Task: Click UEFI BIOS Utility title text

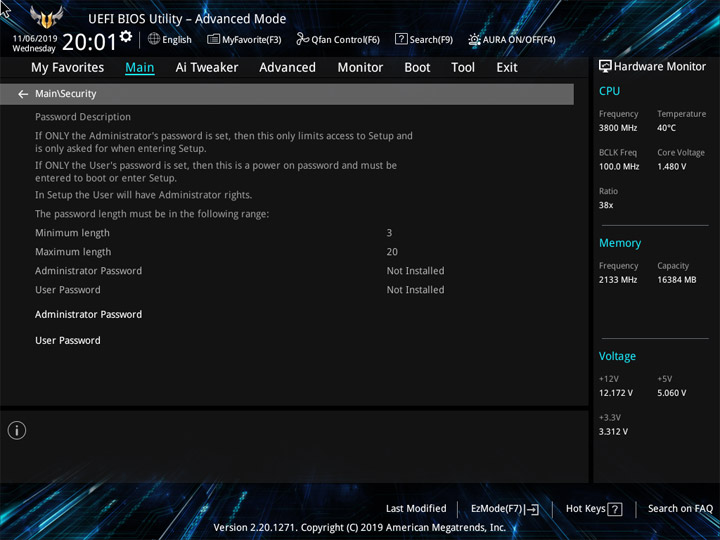Action: click(x=187, y=19)
